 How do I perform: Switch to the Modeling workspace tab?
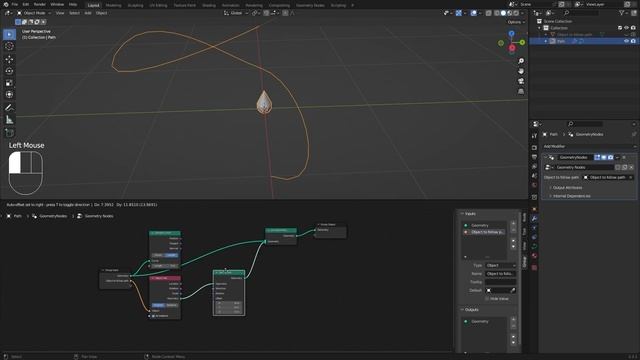[x=113, y=5]
